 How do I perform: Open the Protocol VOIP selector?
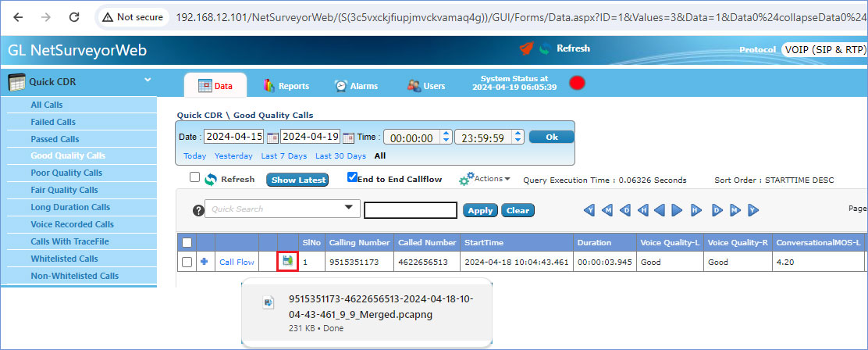pyautogui.click(x=824, y=50)
